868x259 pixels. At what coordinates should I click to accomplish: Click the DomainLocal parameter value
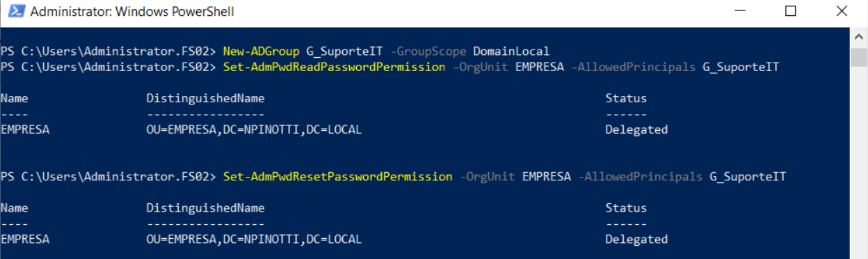click(511, 51)
